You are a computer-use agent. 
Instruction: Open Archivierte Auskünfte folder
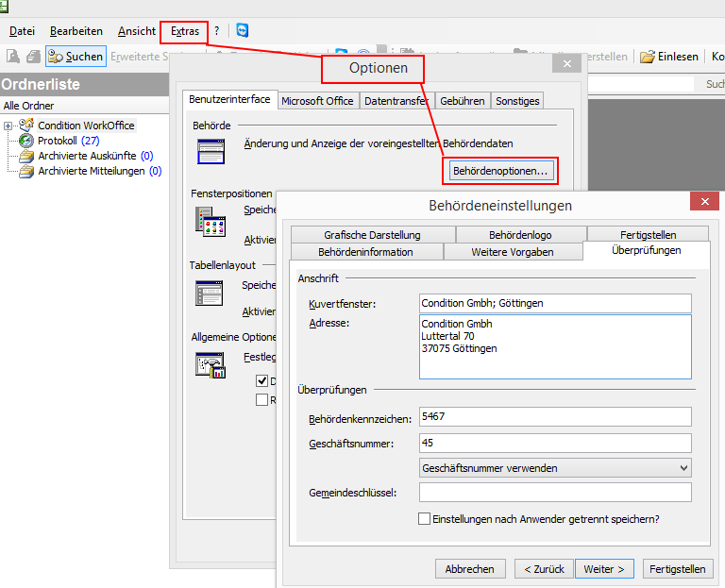[x=88, y=156]
